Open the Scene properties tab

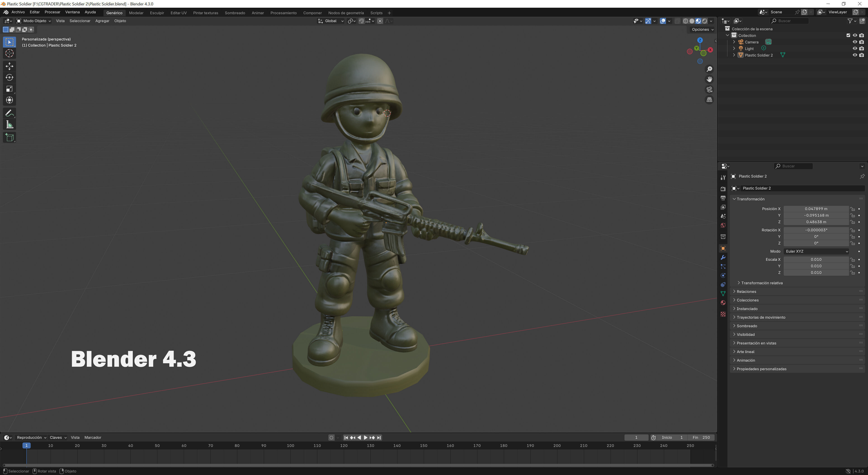[723, 216]
